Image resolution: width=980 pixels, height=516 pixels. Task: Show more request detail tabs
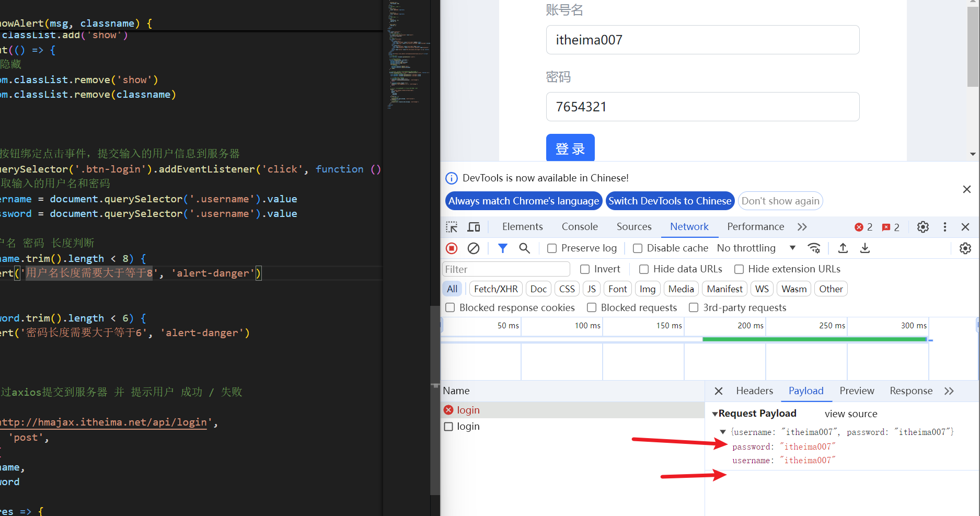tap(949, 391)
